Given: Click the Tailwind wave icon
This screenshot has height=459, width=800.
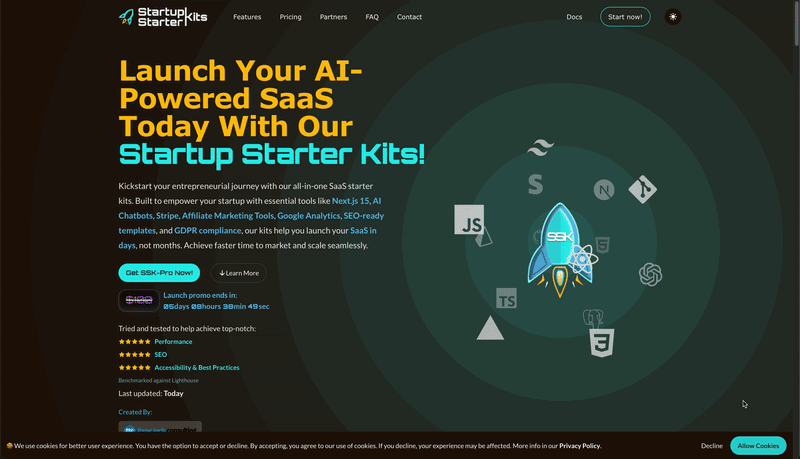Looking at the screenshot, I should (541, 148).
